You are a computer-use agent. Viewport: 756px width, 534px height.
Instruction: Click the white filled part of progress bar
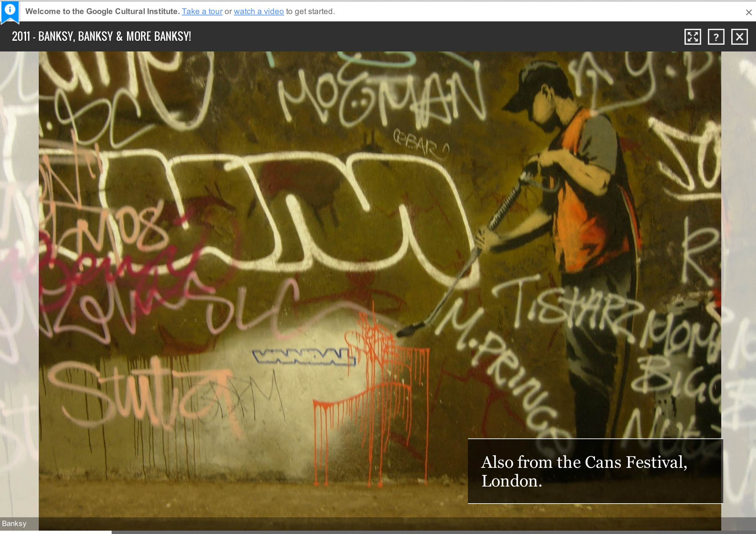point(55,532)
